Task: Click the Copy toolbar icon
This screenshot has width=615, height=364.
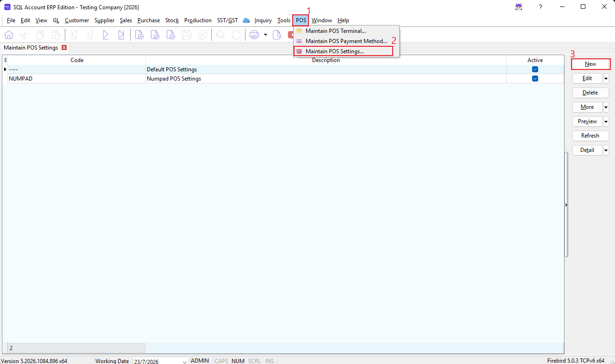Action: [40, 35]
